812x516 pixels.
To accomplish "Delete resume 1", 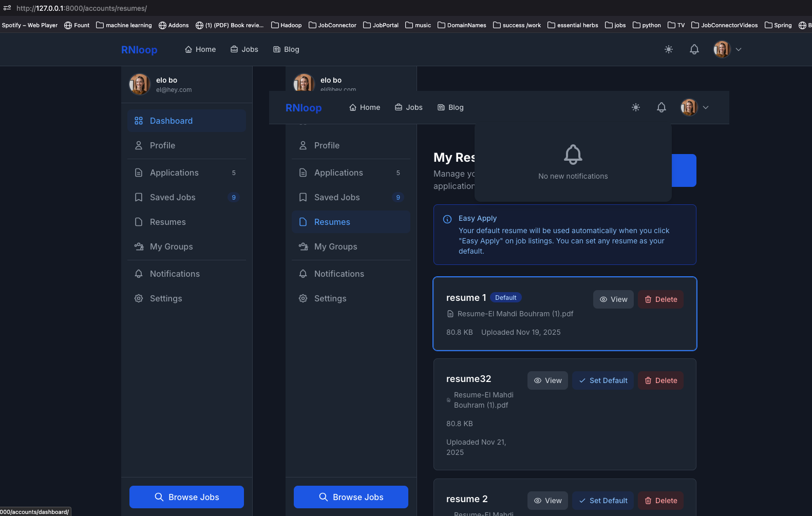I will click(660, 299).
